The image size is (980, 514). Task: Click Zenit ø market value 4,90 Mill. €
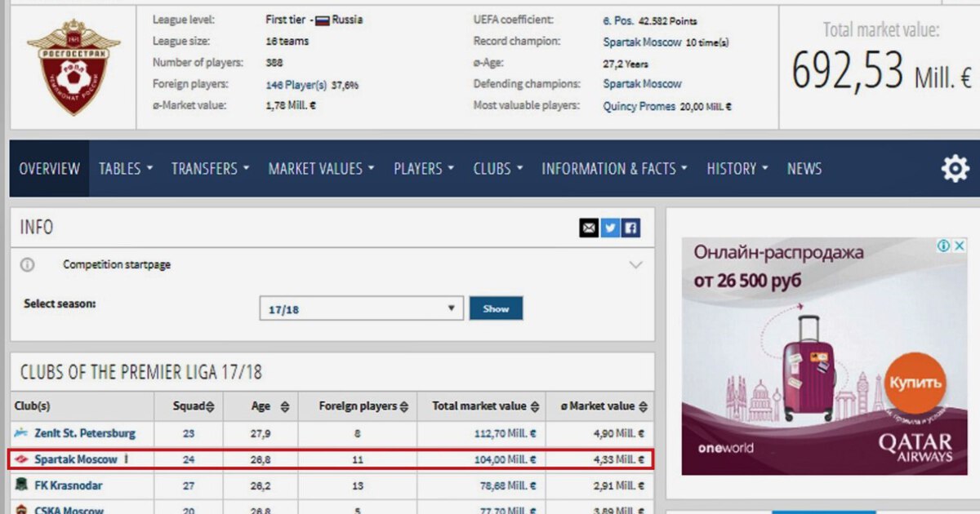tap(618, 433)
